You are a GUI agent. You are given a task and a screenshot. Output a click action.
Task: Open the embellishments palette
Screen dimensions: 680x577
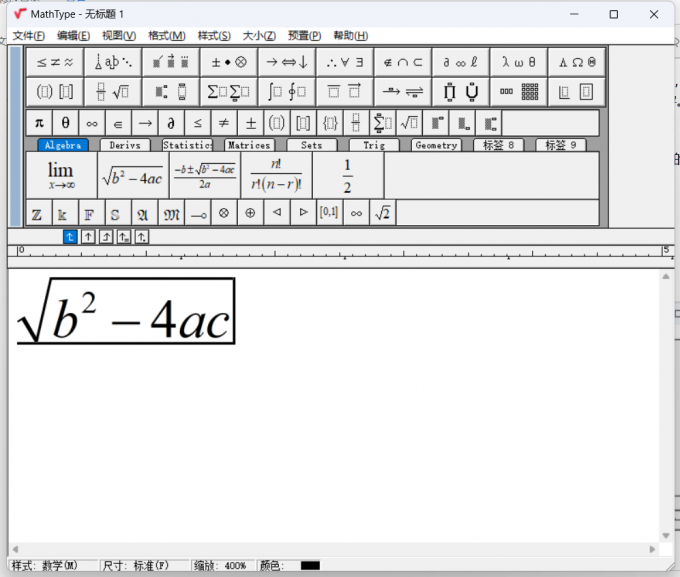171,62
